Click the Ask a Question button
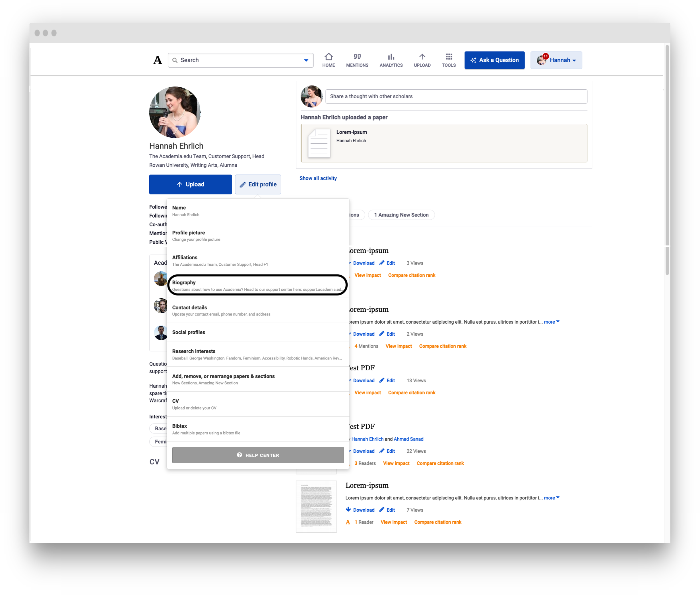 coord(494,60)
